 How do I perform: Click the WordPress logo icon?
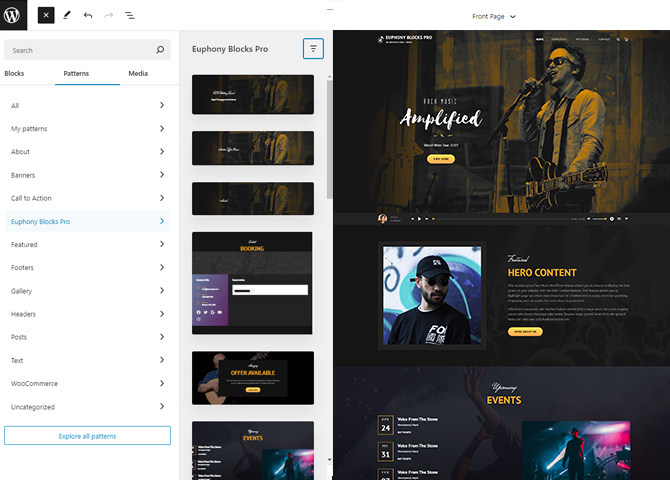tap(14, 15)
